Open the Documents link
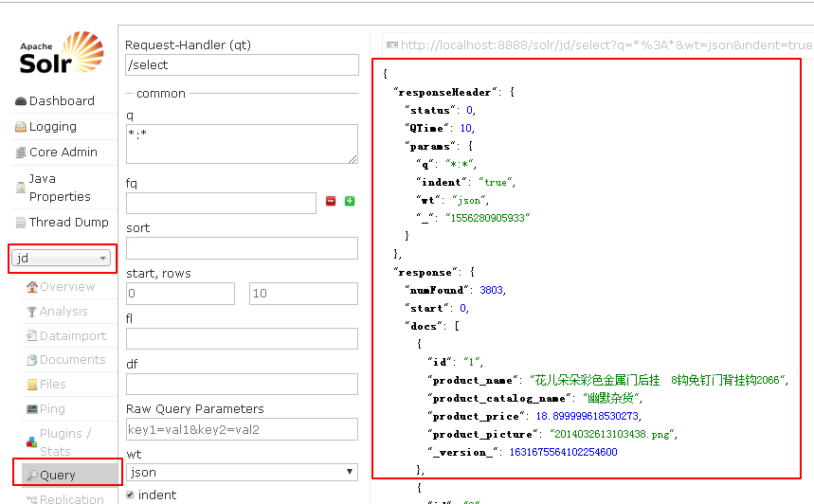This screenshot has height=504, width=814. pos(73,360)
